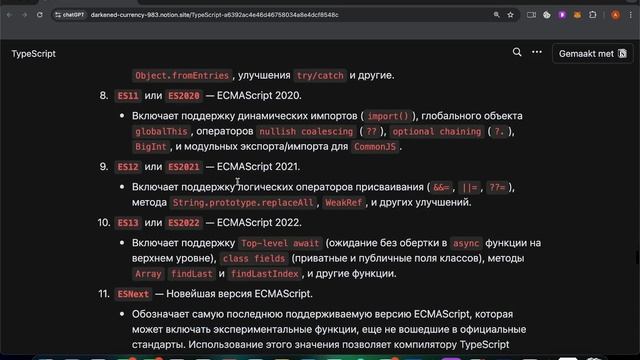This screenshot has width=640, height=360.
Task: Open the zoom magnifier icon in the address bar
Action: pos(496,15)
